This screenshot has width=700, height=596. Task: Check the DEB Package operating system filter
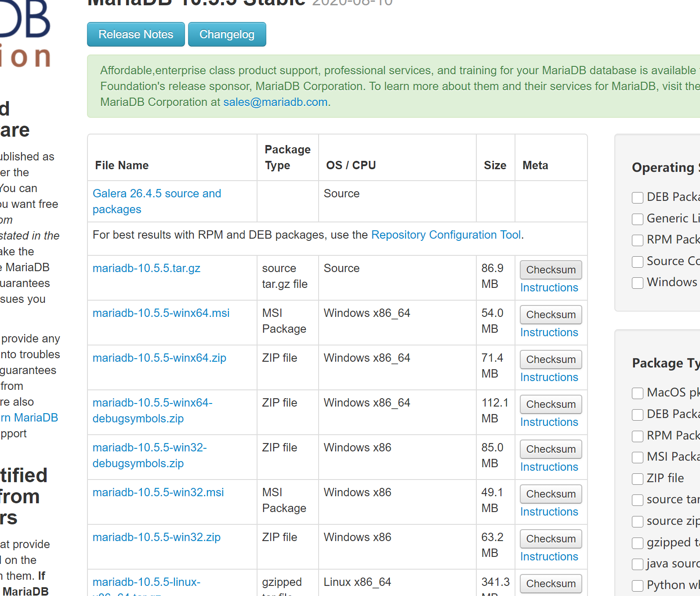(x=638, y=197)
